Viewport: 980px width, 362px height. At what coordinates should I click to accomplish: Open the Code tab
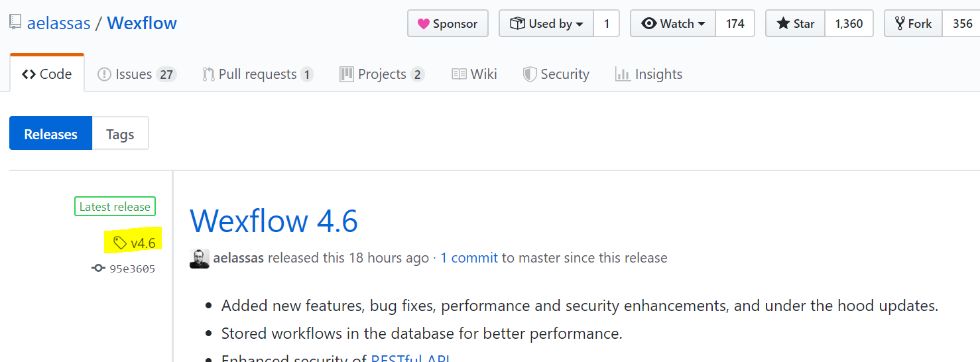coord(47,74)
